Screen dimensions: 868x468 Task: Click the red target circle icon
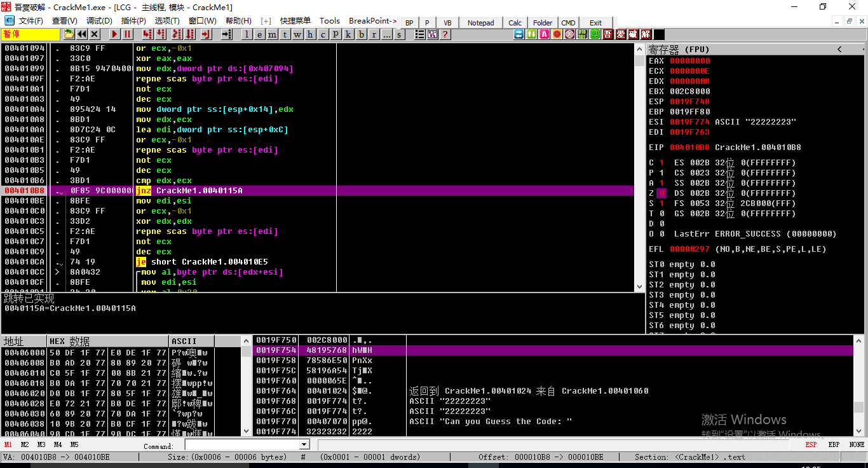[570, 34]
